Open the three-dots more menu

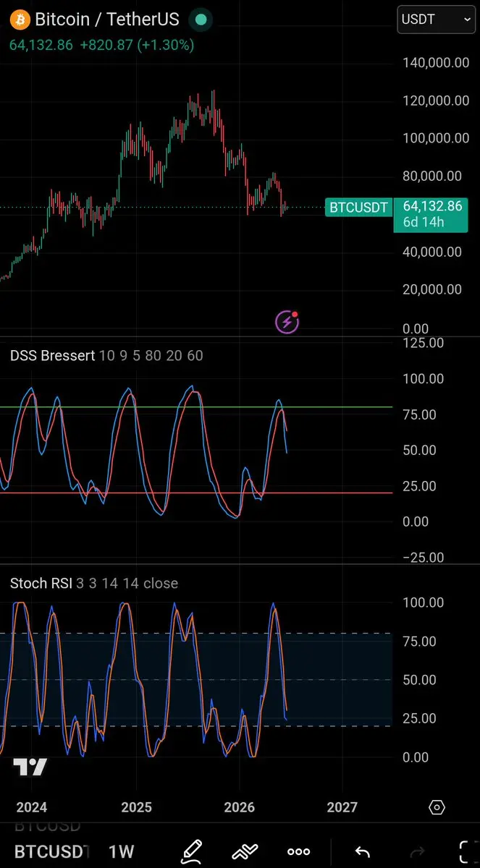coord(298,851)
